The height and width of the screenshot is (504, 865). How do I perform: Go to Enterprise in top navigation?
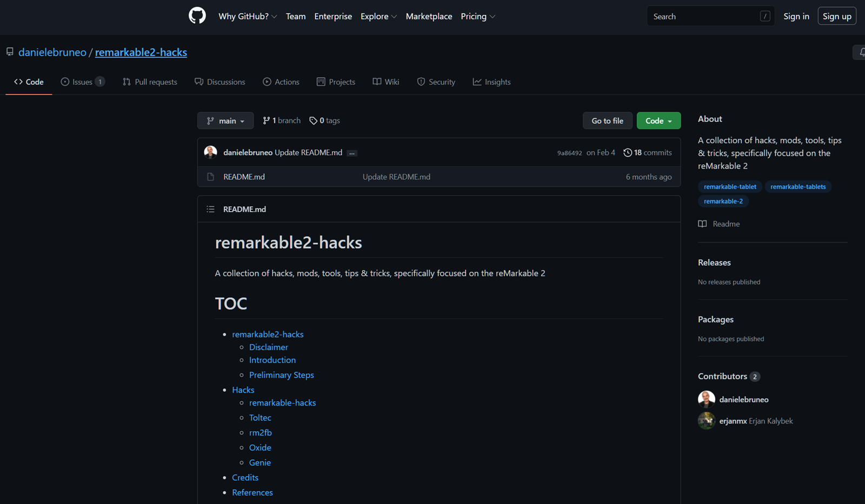(x=333, y=16)
